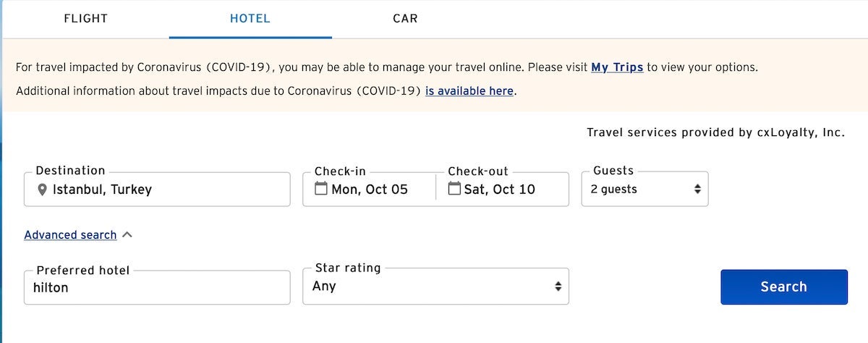
Task: Switch to the Flight tab
Action: [x=85, y=19]
